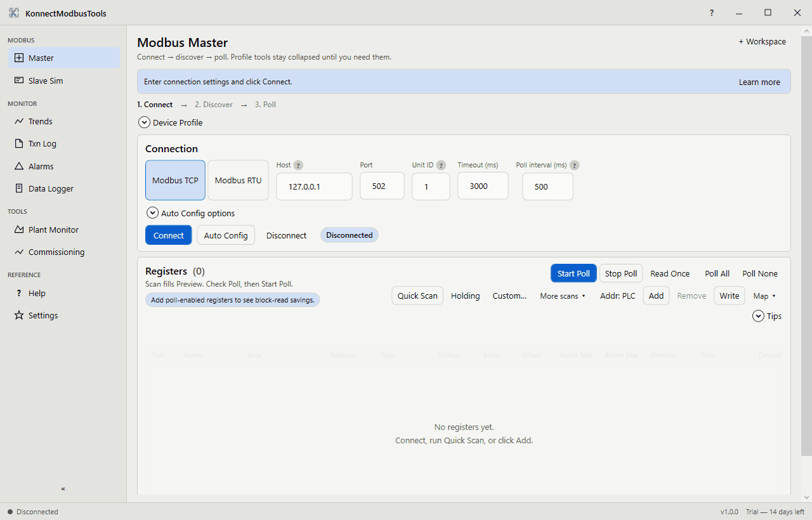Open the More scans dropdown
Screen dimensions: 812x520
(x=563, y=296)
